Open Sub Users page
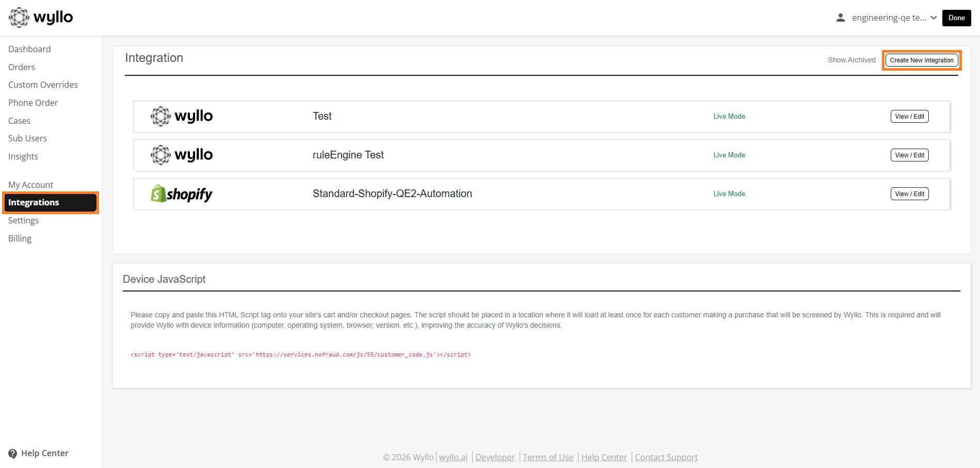 tap(27, 138)
